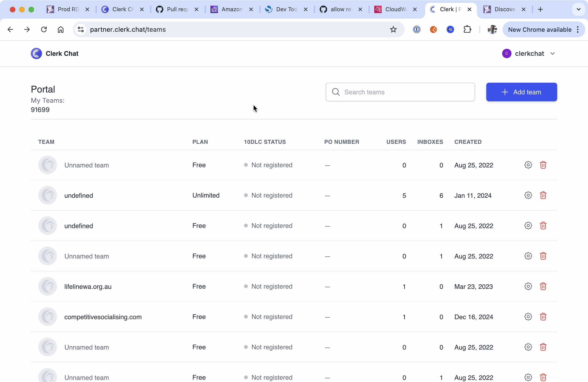The image size is (588, 382).
Task: Click the competitivesocialising.com team name
Action: tap(103, 317)
